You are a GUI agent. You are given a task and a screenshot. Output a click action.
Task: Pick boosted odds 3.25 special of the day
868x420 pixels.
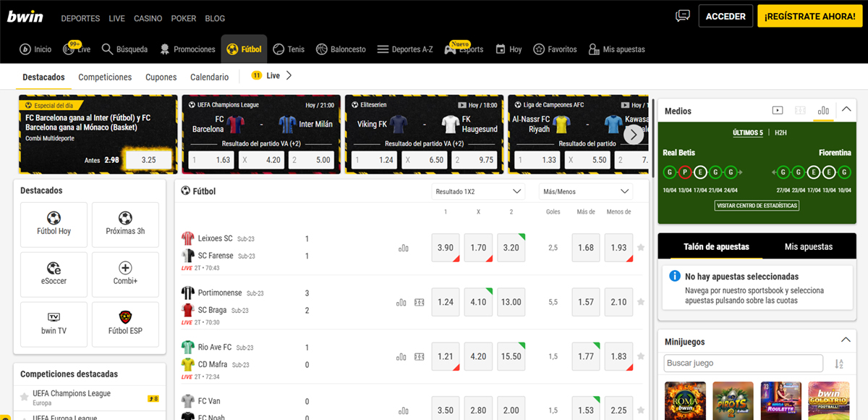click(x=148, y=159)
